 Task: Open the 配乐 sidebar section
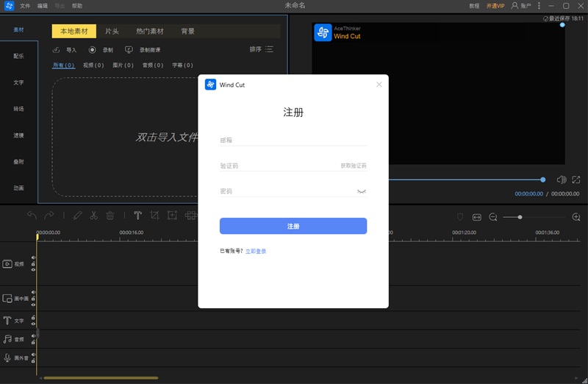[18, 56]
